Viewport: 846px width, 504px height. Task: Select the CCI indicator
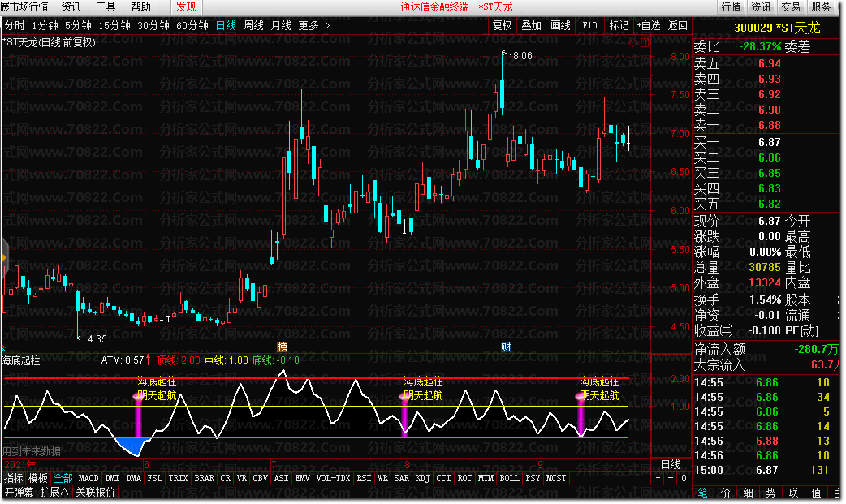(x=443, y=477)
